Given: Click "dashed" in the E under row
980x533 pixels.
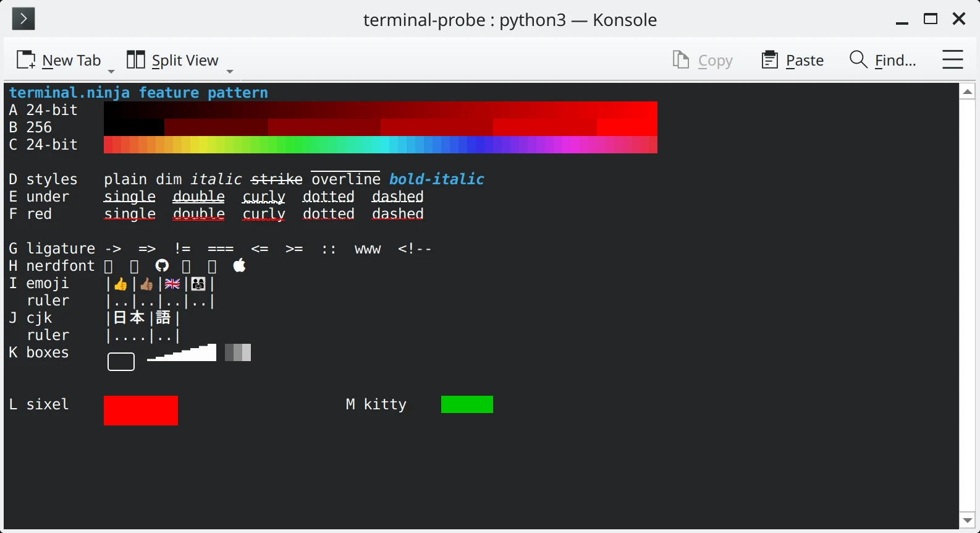Looking at the screenshot, I should coord(398,197).
